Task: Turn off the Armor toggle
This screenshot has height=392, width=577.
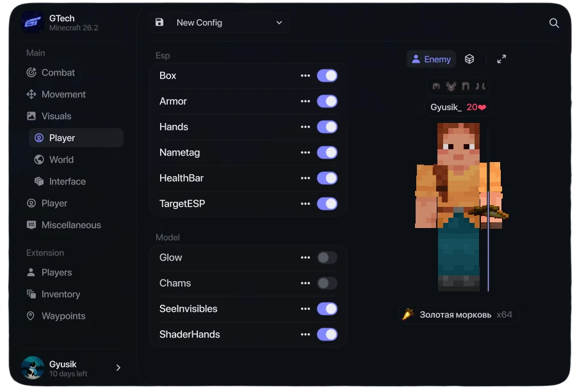Action: pos(327,101)
